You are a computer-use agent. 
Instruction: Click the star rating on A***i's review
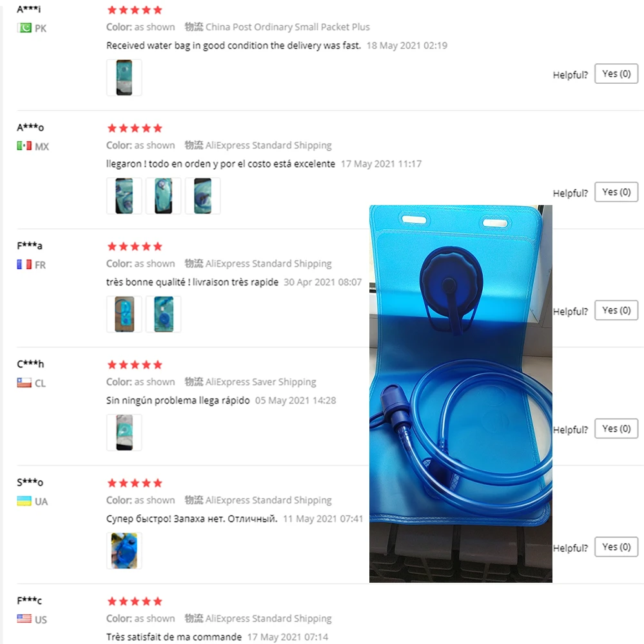(x=134, y=10)
